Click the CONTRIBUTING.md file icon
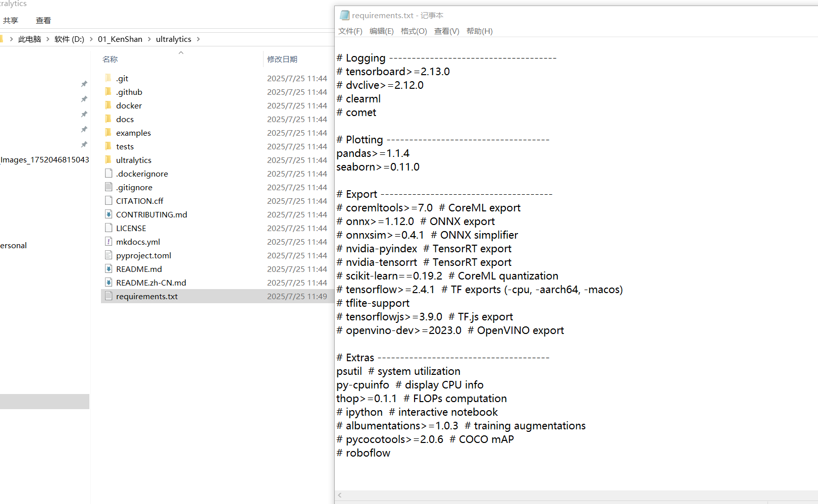The image size is (818, 504). point(109,214)
